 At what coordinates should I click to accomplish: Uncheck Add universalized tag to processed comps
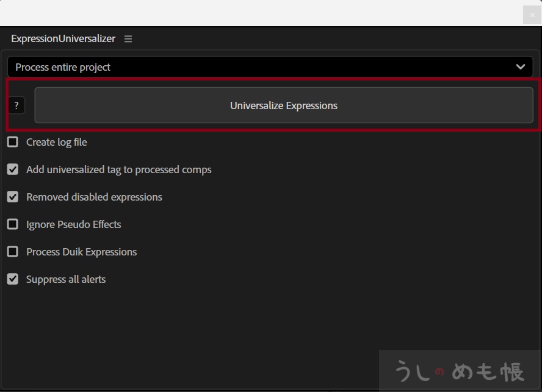pos(13,169)
